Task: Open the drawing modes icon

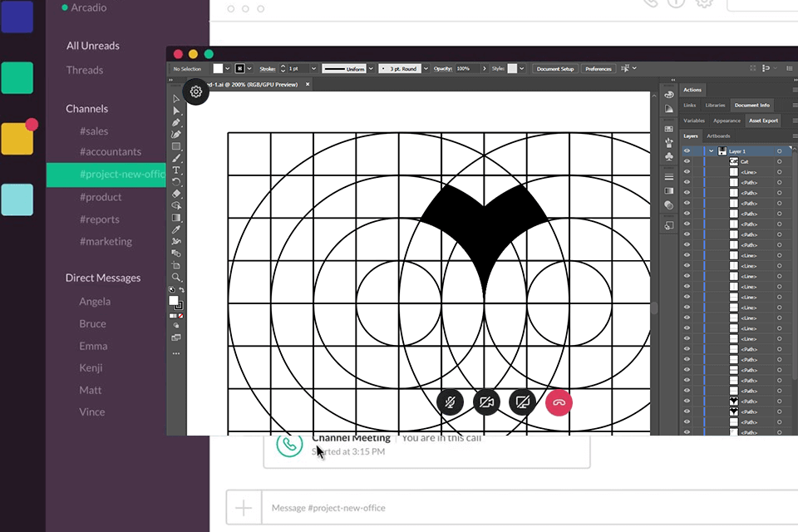Action: pos(176,325)
